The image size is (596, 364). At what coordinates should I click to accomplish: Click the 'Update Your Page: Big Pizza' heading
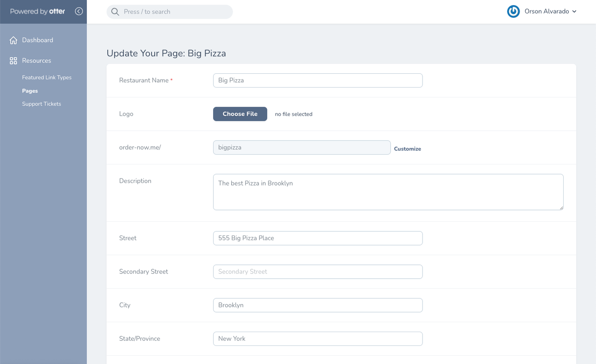click(x=166, y=53)
